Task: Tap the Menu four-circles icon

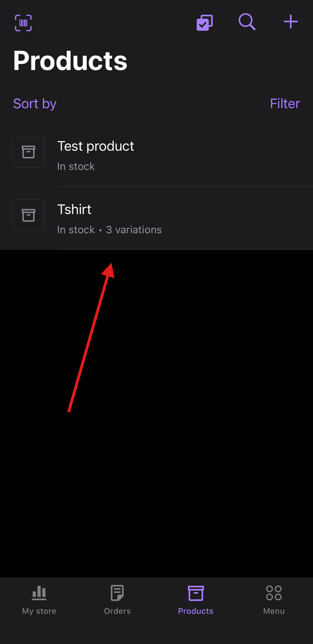Action: pyautogui.click(x=274, y=593)
